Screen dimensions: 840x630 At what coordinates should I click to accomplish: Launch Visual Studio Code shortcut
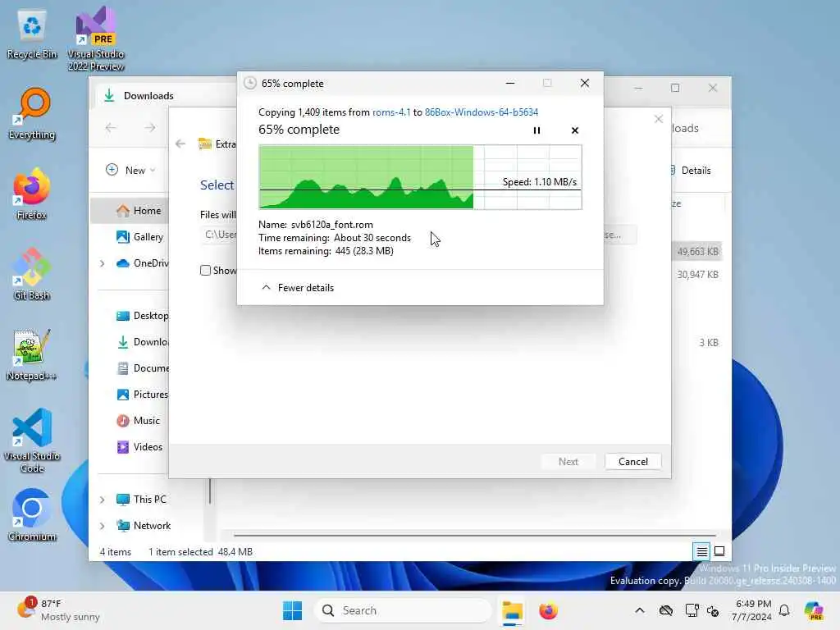32,441
